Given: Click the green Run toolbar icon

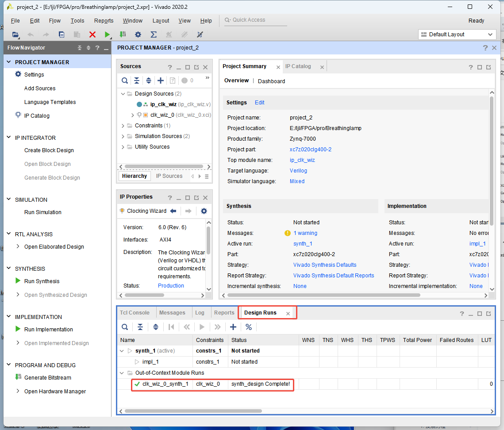Looking at the screenshot, I should coord(107,35).
